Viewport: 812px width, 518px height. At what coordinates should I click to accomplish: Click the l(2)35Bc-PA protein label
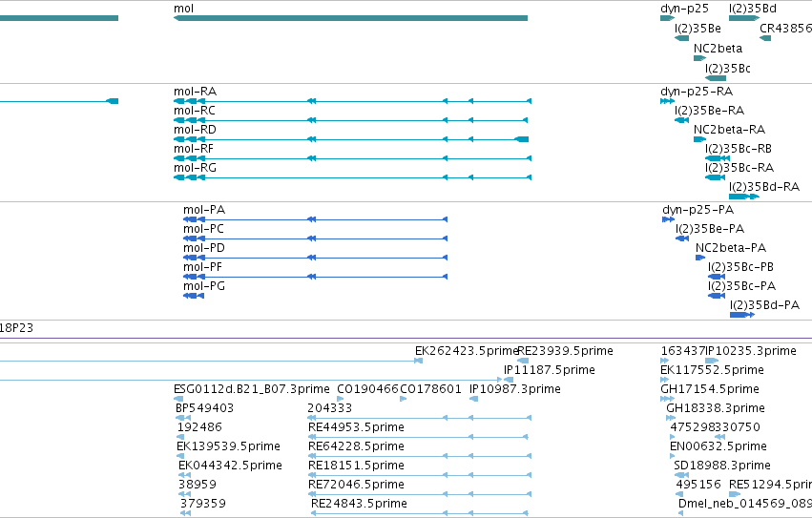coord(741,286)
